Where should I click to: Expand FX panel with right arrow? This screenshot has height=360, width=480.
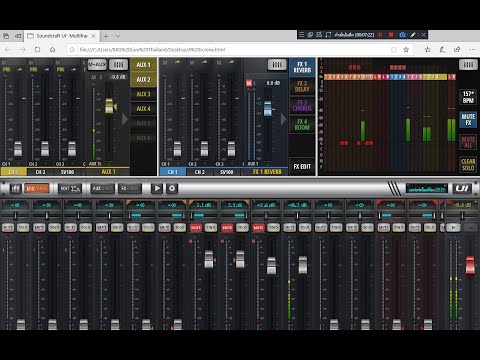pos(283,119)
